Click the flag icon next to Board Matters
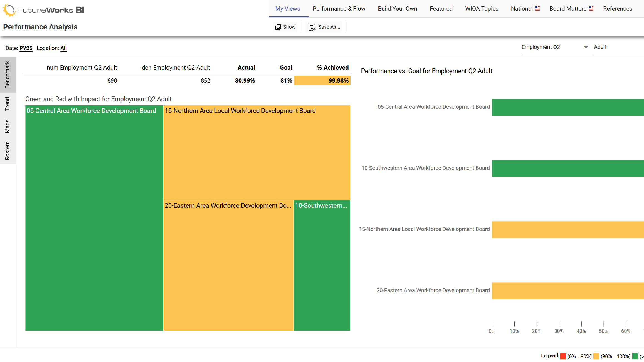The width and height of the screenshot is (644, 362). [x=591, y=9]
